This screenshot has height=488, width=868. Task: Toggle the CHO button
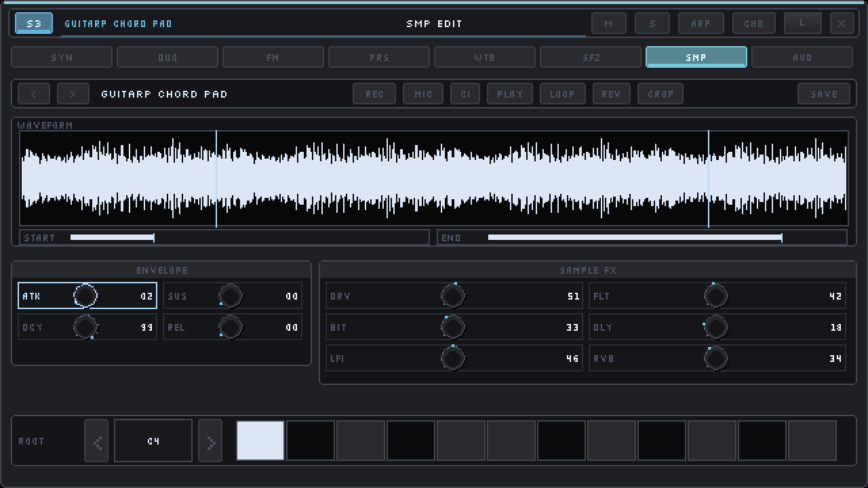pyautogui.click(x=753, y=23)
